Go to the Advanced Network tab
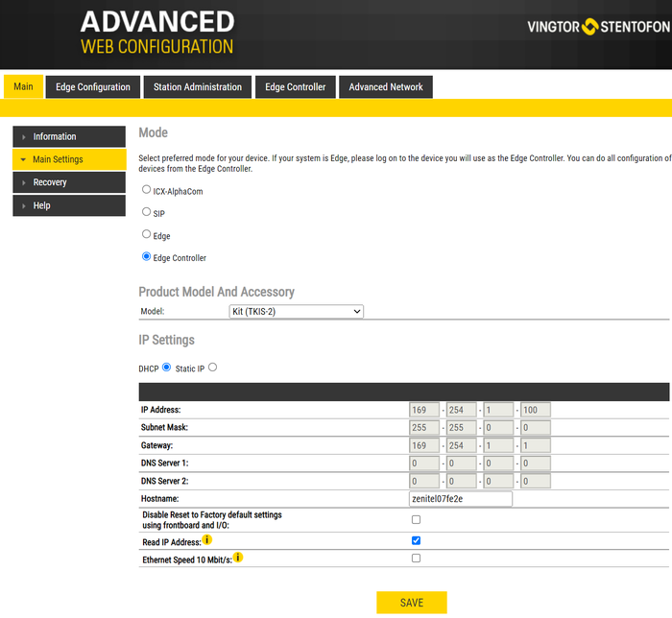This screenshot has height=618, width=672. (x=386, y=87)
